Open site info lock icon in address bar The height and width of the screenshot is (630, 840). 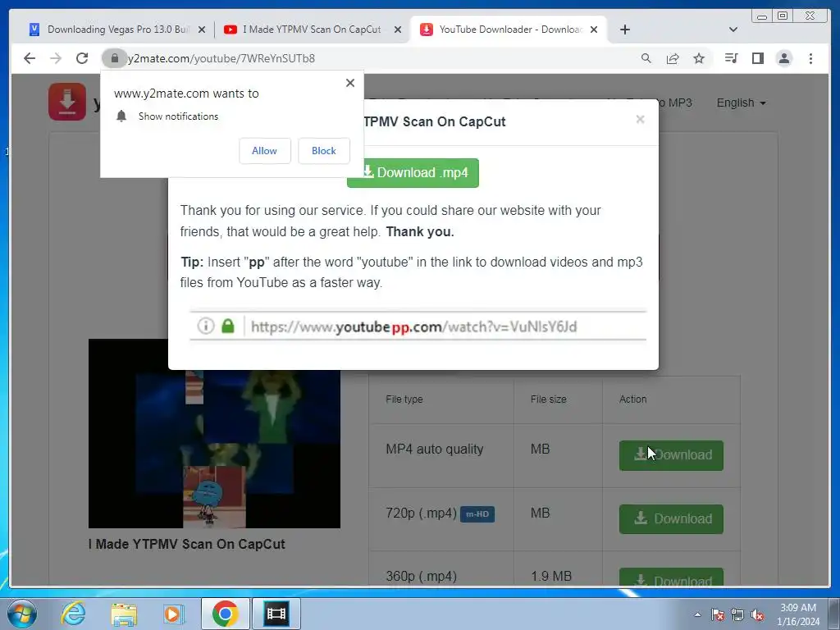(x=114, y=58)
